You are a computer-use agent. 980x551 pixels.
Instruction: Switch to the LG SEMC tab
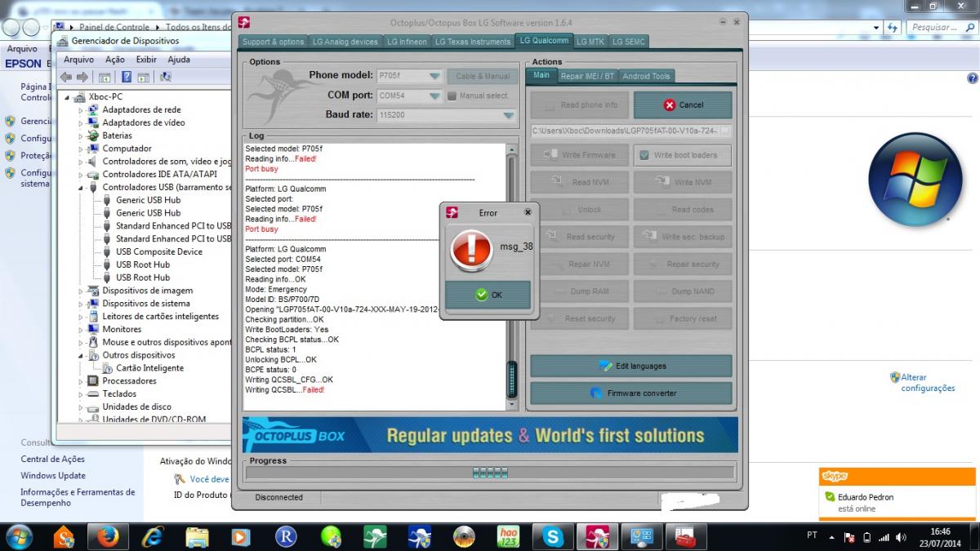click(x=629, y=42)
